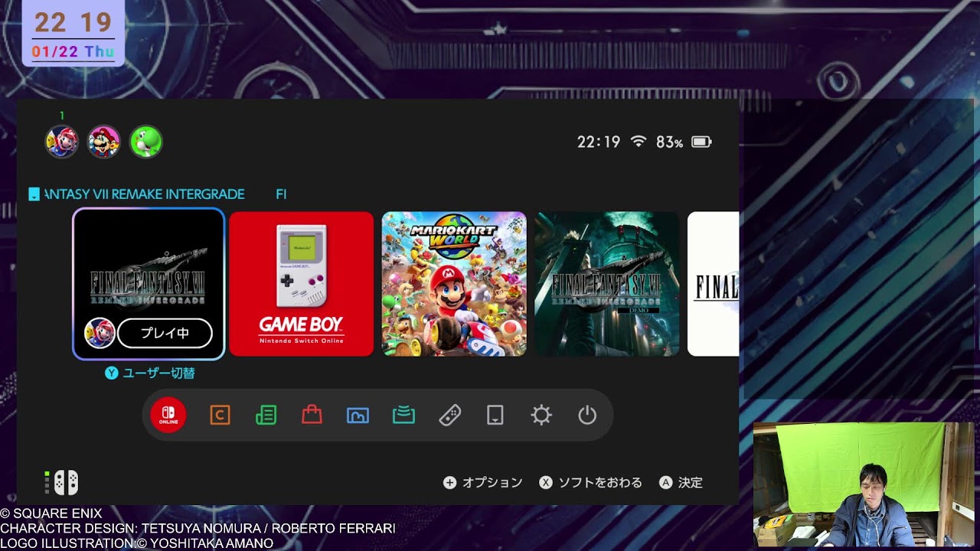Viewport: 980px width, 551px height.
Task: Select Final Fantasy VII Remake Intergrade tile
Action: coord(149,284)
